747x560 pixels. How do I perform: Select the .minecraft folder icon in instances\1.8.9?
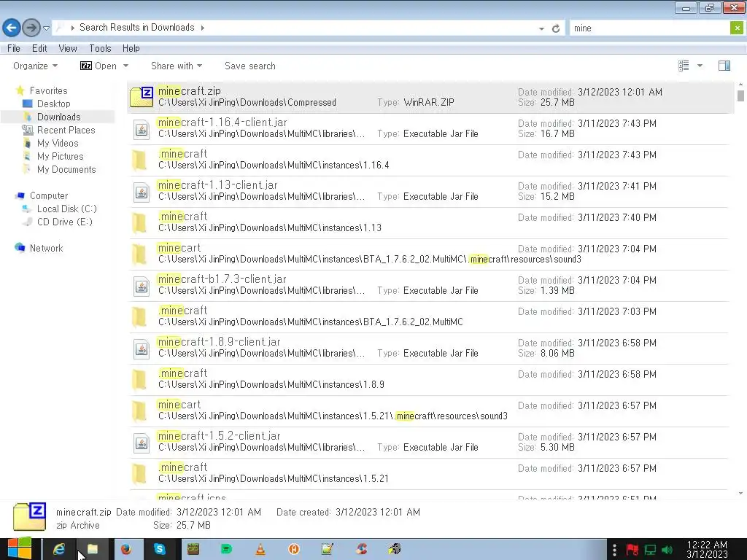point(139,380)
